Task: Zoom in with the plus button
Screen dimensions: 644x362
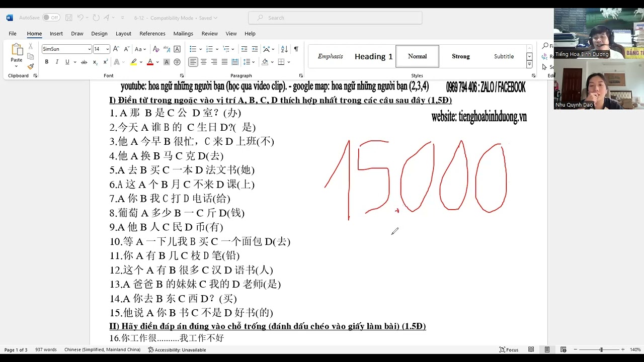Action: click(624, 349)
